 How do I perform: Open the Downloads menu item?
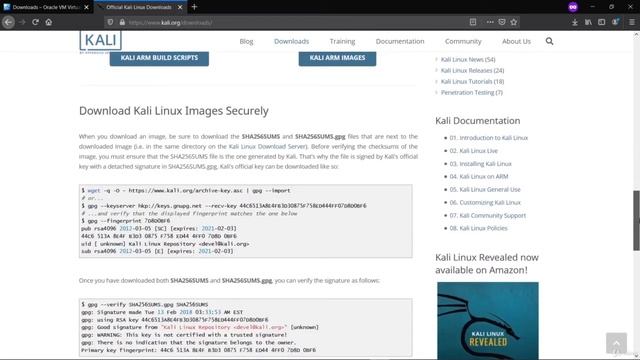(291, 41)
